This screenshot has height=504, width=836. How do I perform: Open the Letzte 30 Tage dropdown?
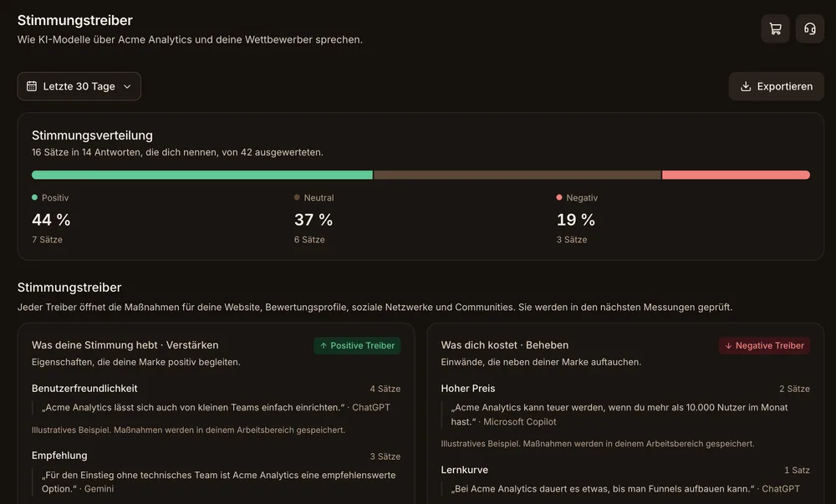coord(79,86)
